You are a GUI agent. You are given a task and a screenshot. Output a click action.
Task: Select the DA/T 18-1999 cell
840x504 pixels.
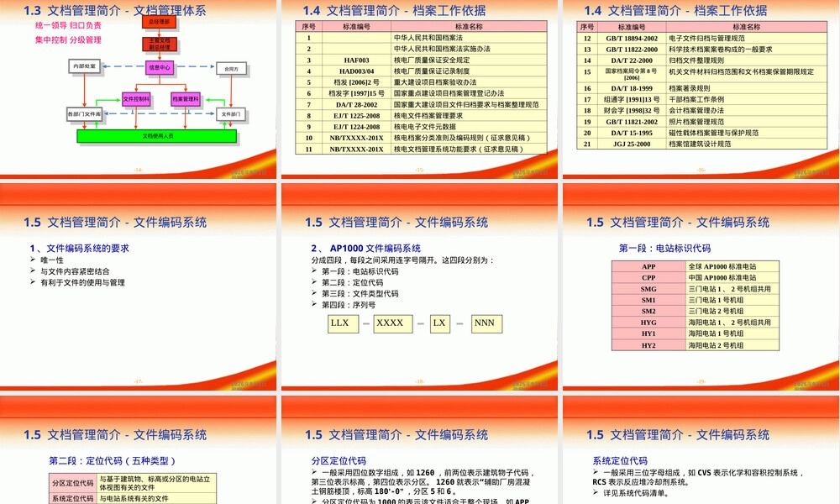(x=632, y=88)
